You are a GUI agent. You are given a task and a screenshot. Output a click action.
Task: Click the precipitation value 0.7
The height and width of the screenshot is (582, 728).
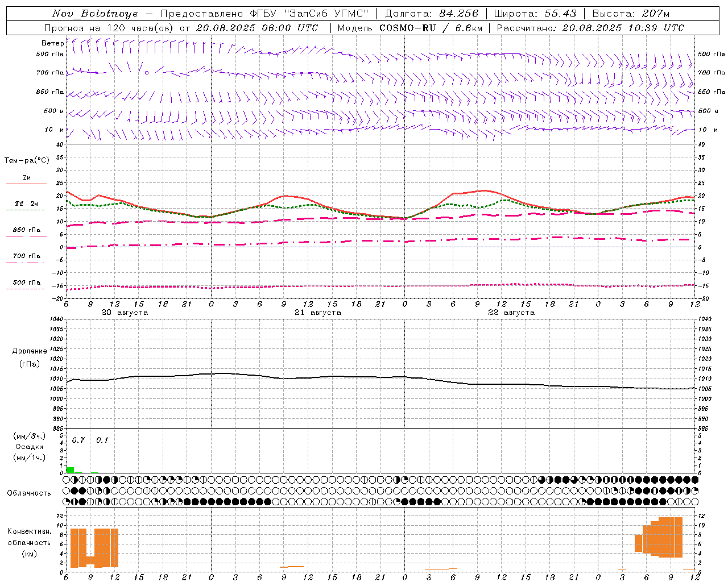[x=78, y=440]
